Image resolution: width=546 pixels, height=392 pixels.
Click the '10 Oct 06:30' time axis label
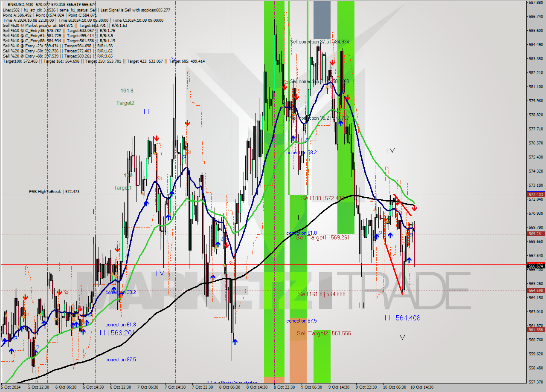pos(395,387)
